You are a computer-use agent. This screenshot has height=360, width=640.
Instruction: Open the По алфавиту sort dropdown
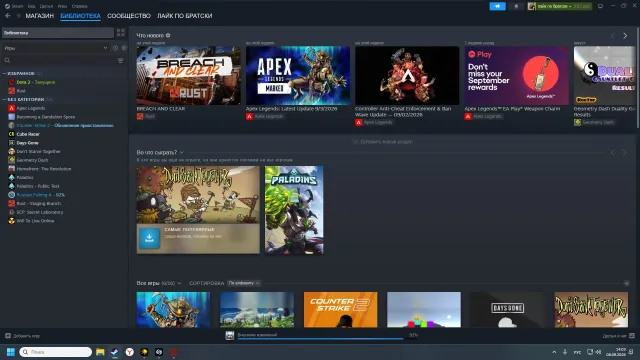click(244, 283)
